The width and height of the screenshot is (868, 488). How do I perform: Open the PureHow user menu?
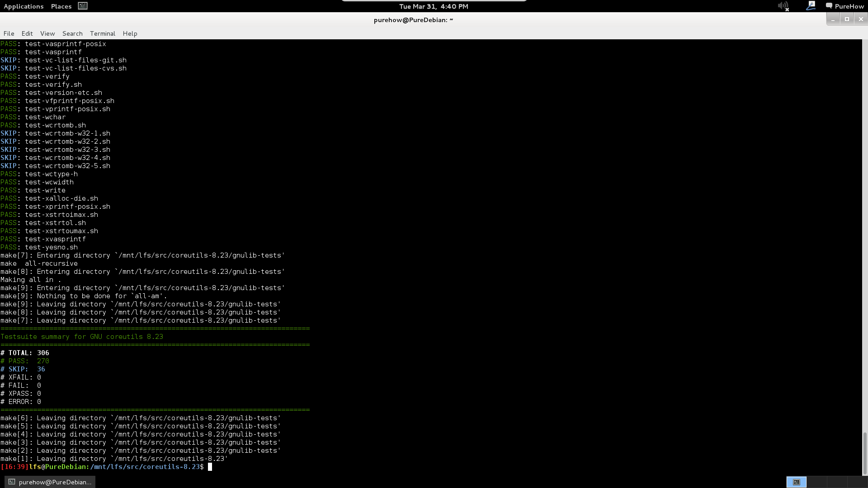coord(849,6)
